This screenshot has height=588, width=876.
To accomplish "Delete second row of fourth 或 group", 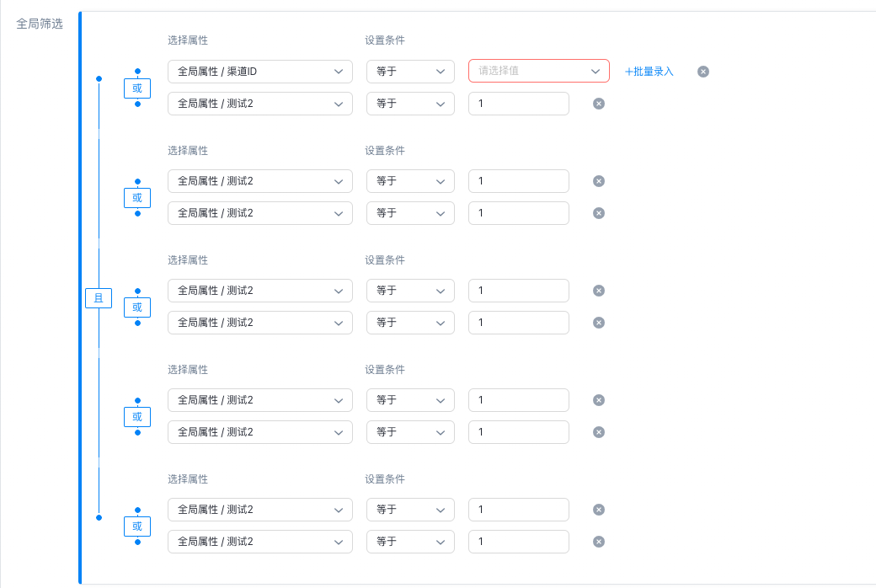I will [598, 432].
